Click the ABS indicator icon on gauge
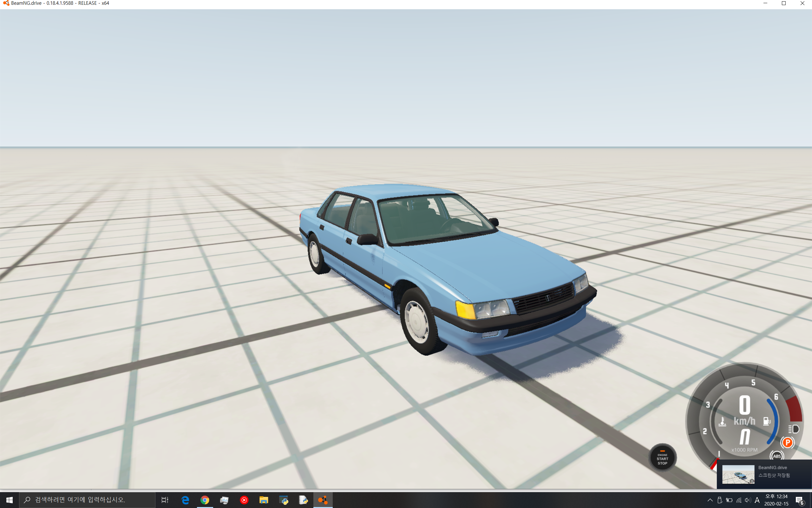This screenshot has width=812, height=508. [x=777, y=456]
